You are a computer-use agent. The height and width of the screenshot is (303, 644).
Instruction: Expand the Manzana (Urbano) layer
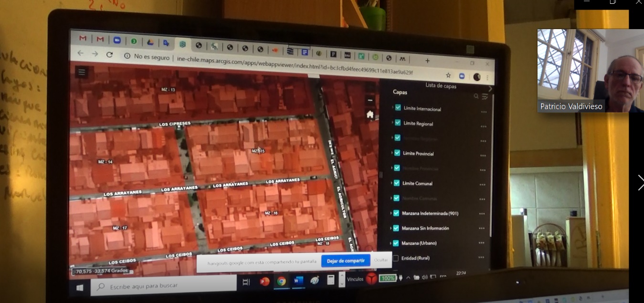click(x=391, y=243)
